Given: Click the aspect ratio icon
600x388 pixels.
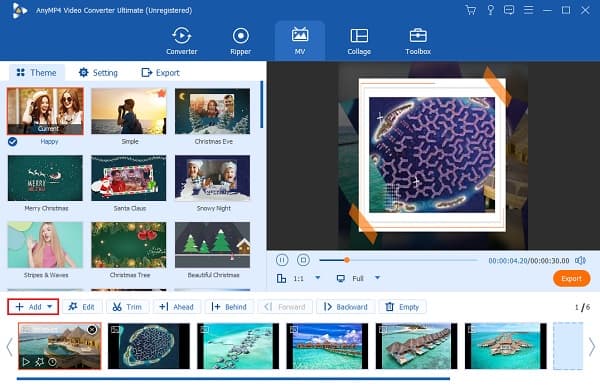Looking at the screenshot, I should point(281,278).
